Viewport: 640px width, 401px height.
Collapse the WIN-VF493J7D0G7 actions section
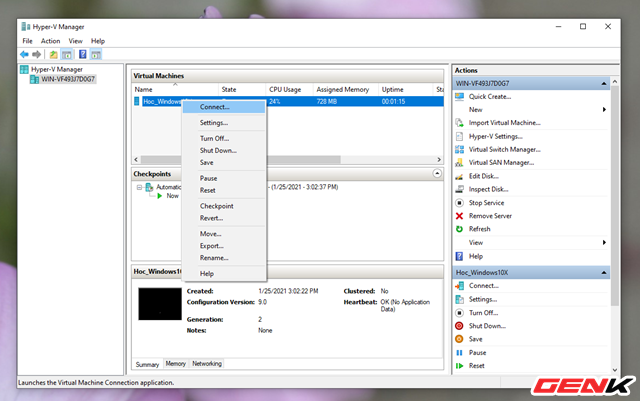click(604, 84)
